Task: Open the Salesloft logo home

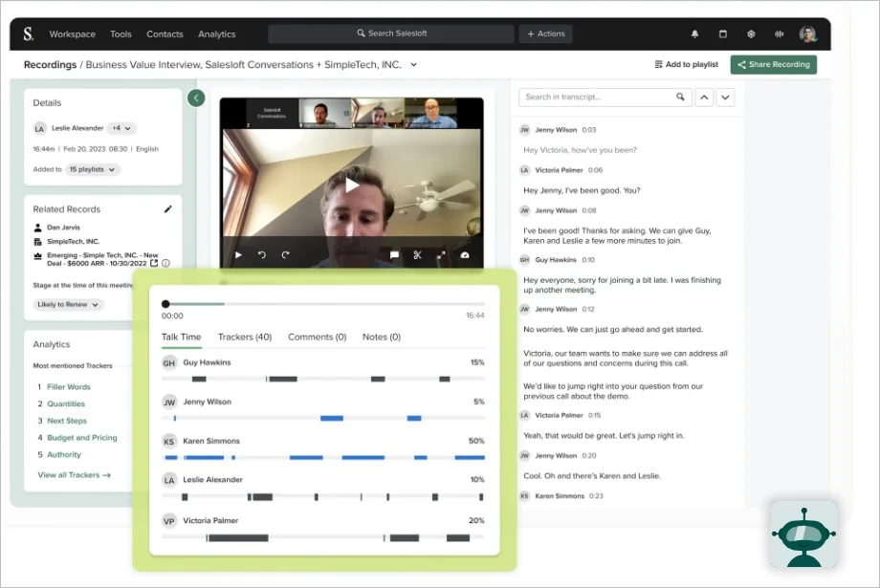Action: (x=28, y=34)
